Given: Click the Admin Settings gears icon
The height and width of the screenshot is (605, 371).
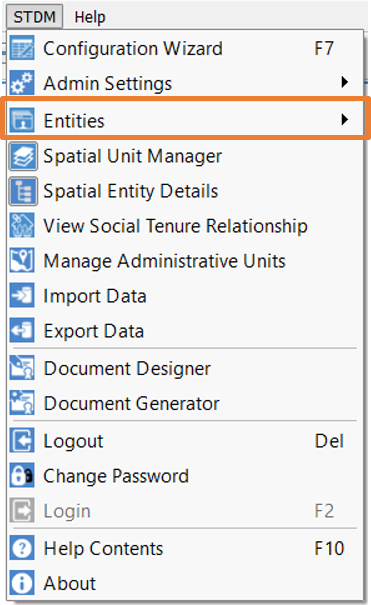Looking at the screenshot, I should [x=22, y=83].
